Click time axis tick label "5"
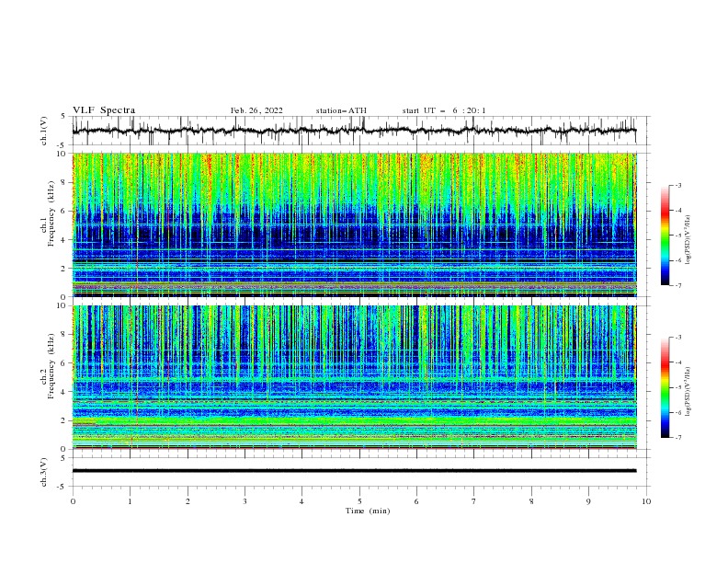This screenshot has height=563, width=728. point(359,501)
